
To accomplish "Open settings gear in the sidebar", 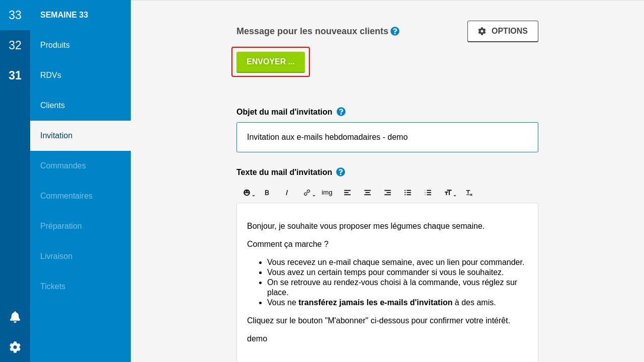I will pos(15,347).
